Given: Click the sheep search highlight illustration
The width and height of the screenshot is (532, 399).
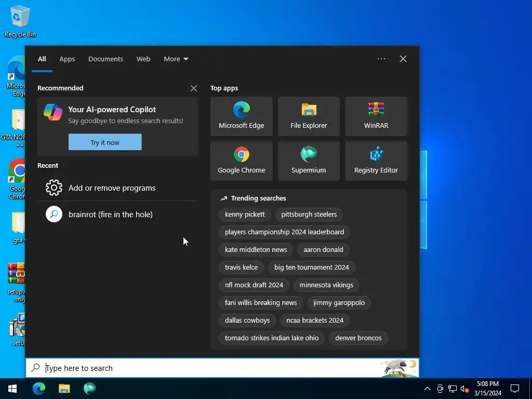Looking at the screenshot, I should (x=399, y=368).
